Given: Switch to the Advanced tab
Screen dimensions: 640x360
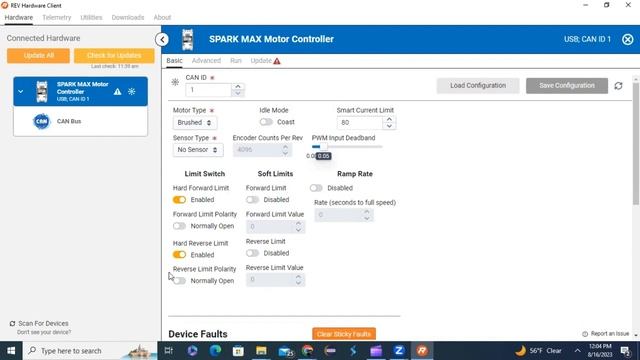Looking at the screenshot, I should tap(206, 60).
